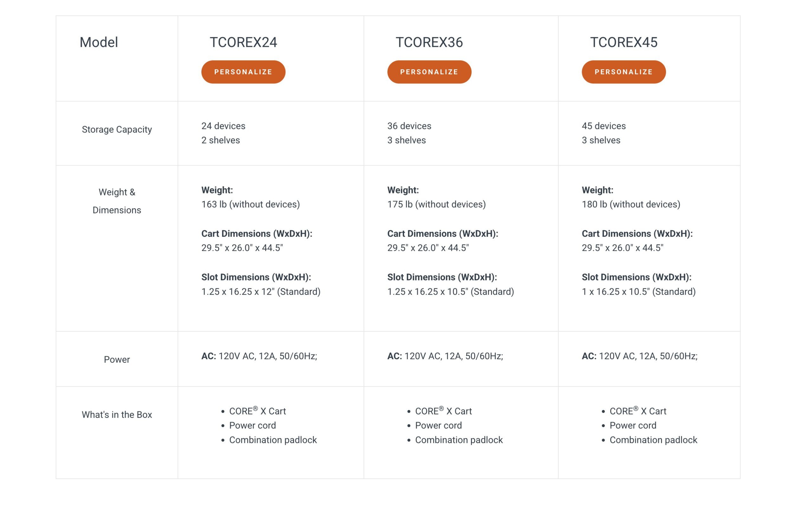Open PERSONALIZE for the TCOREX45 cart
Image resolution: width=812 pixels, height=513 pixels.
(x=624, y=72)
